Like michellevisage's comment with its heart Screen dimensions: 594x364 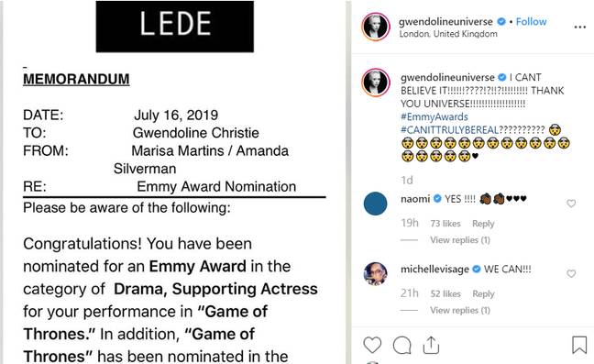(x=571, y=273)
